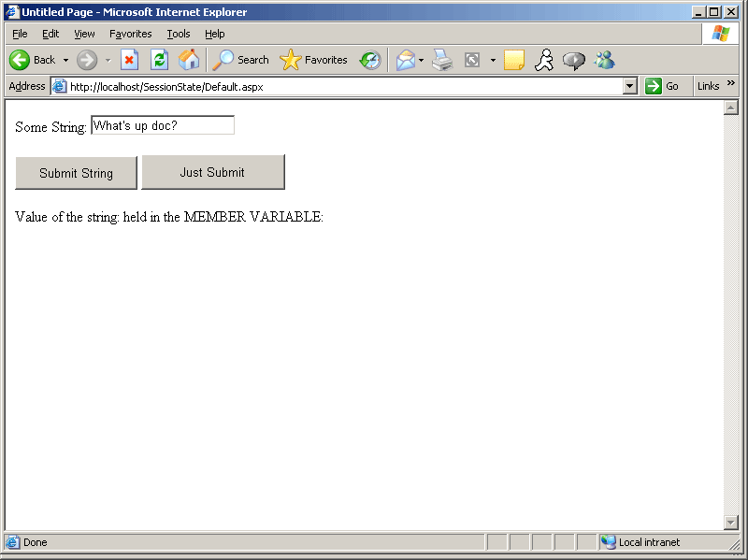Open the Mail envelope icon
Viewport: 748px width, 560px height.
tap(406, 60)
